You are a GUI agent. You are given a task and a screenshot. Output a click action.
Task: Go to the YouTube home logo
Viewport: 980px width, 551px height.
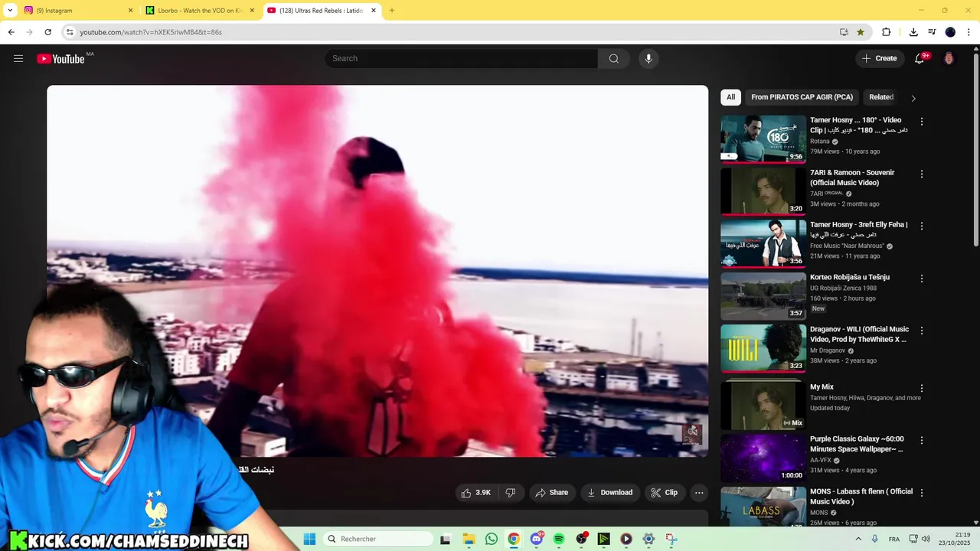tap(61, 59)
